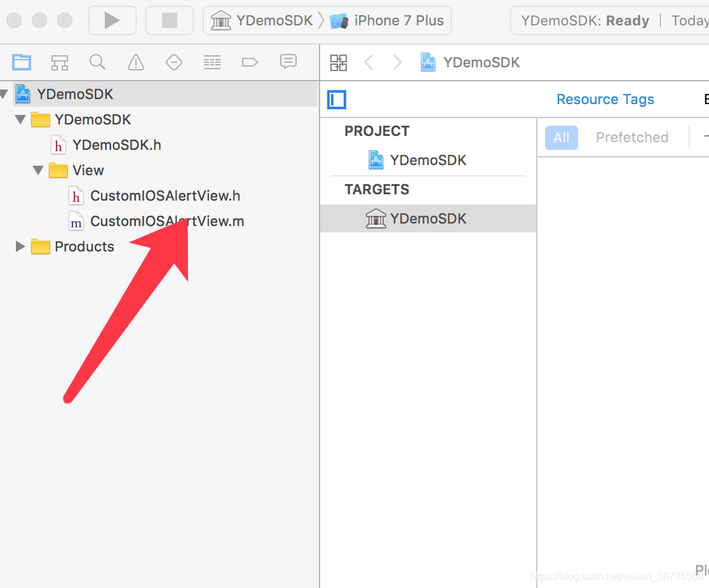Choose iPhone 7 Plus run destination
The width and height of the screenshot is (709, 588).
tap(387, 20)
